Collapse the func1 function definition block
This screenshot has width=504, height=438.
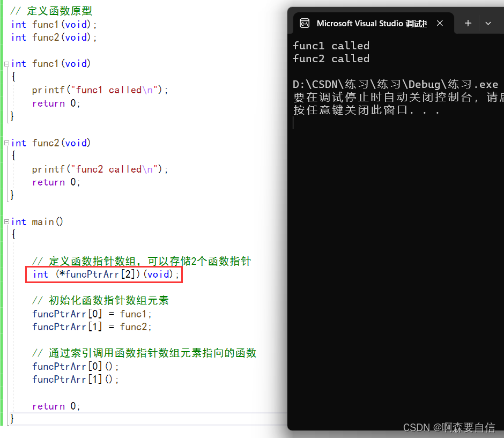tap(6, 64)
